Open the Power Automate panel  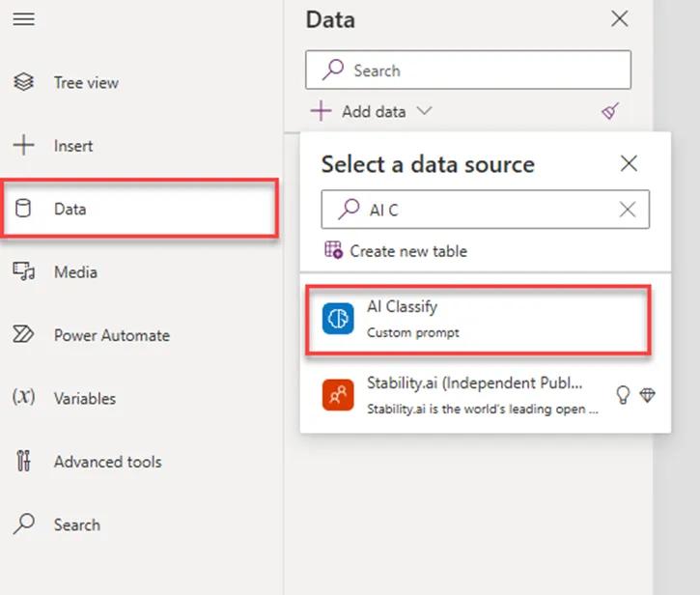111,335
